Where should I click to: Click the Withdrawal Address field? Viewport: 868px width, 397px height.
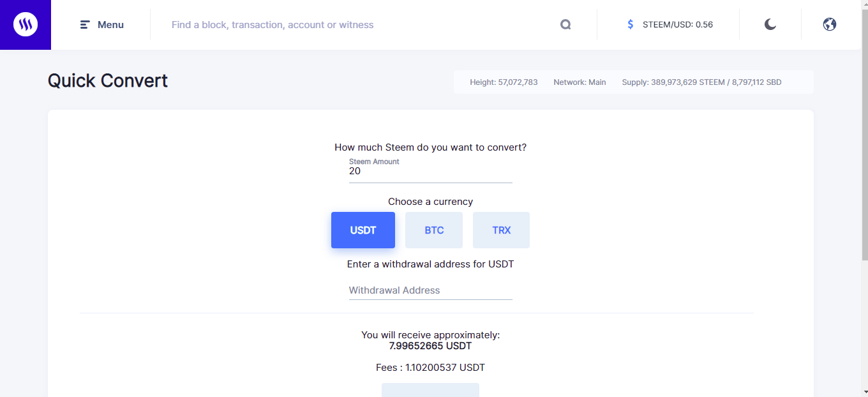[431, 290]
